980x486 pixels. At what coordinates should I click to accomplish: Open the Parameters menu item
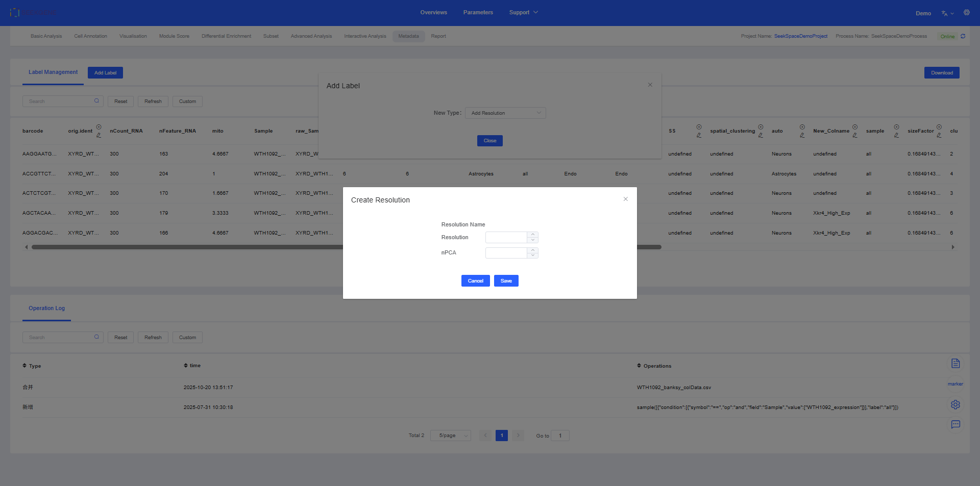coord(478,12)
